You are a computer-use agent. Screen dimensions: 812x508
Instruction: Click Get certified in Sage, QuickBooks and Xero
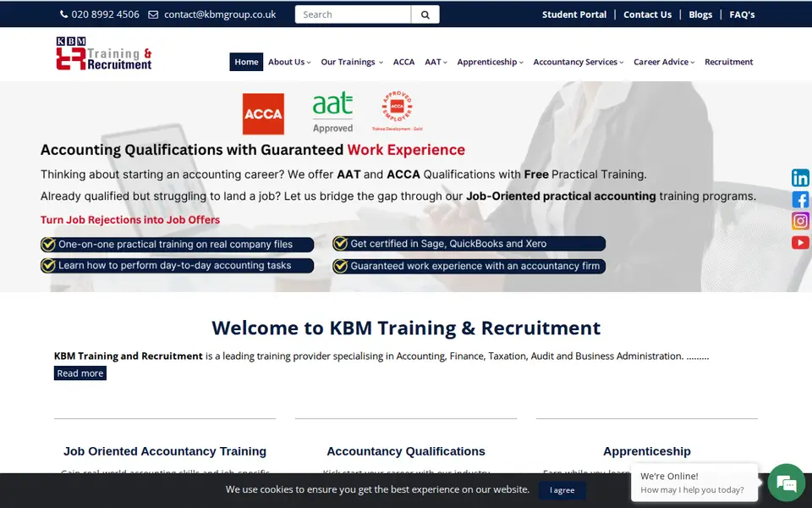tap(448, 243)
